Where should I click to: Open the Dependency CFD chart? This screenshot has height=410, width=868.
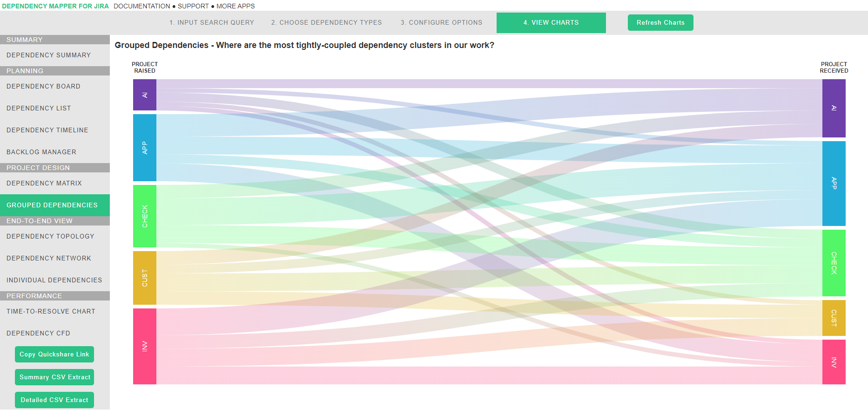pyautogui.click(x=55, y=333)
